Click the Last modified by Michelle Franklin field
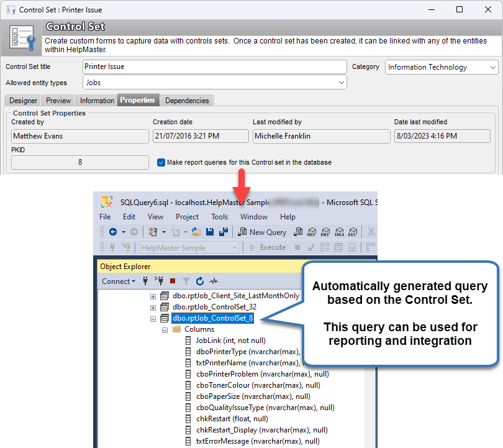The image size is (503, 448). click(x=322, y=136)
